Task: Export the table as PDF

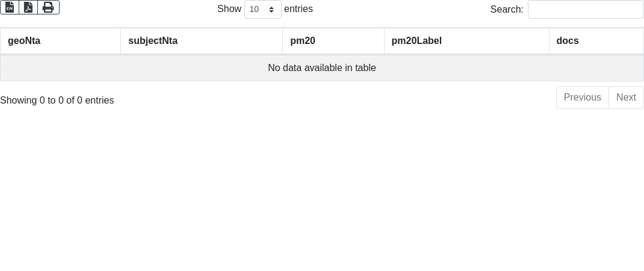Action: coord(28,7)
